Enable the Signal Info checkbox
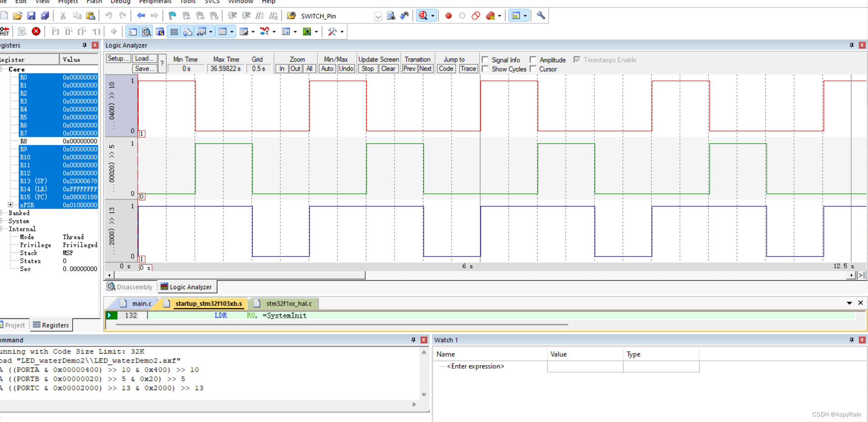 pos(485,60)
